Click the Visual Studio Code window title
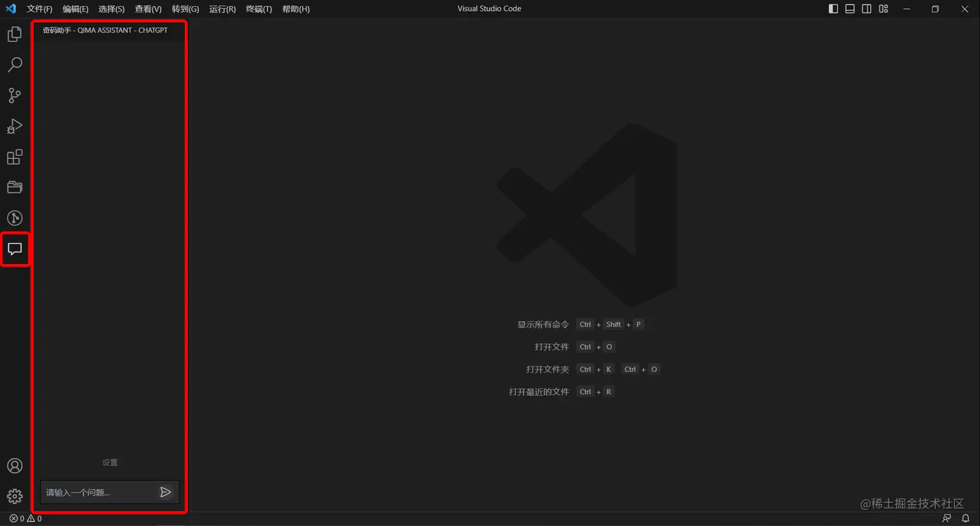980x526 pixels. point(489,8)
